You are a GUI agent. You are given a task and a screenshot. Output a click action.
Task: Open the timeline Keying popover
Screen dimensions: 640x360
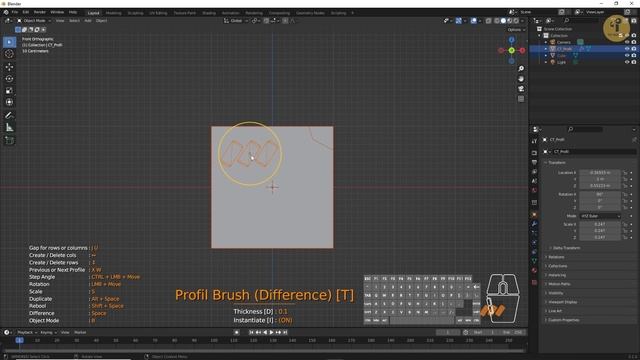(x=48, y=333)
